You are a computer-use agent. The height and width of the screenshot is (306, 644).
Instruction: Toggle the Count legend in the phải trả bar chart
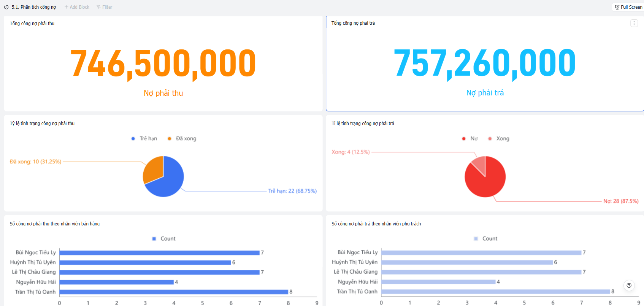[x=485, y=239]
